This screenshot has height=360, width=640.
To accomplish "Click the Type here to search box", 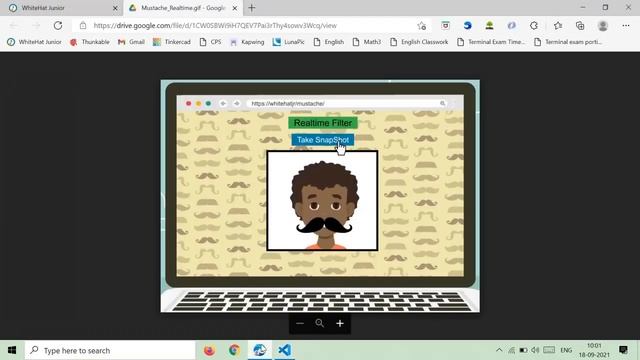I will [110, 350].
